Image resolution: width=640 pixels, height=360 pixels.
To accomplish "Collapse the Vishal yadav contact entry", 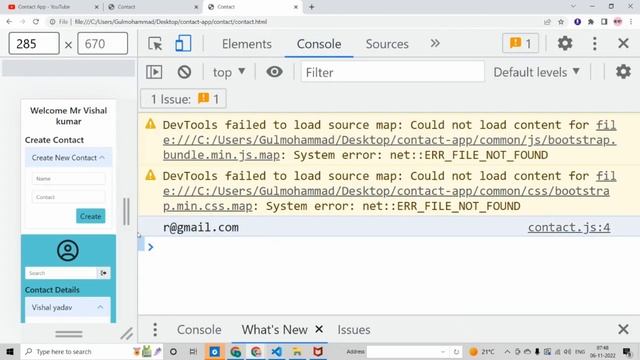I will 68,307.
